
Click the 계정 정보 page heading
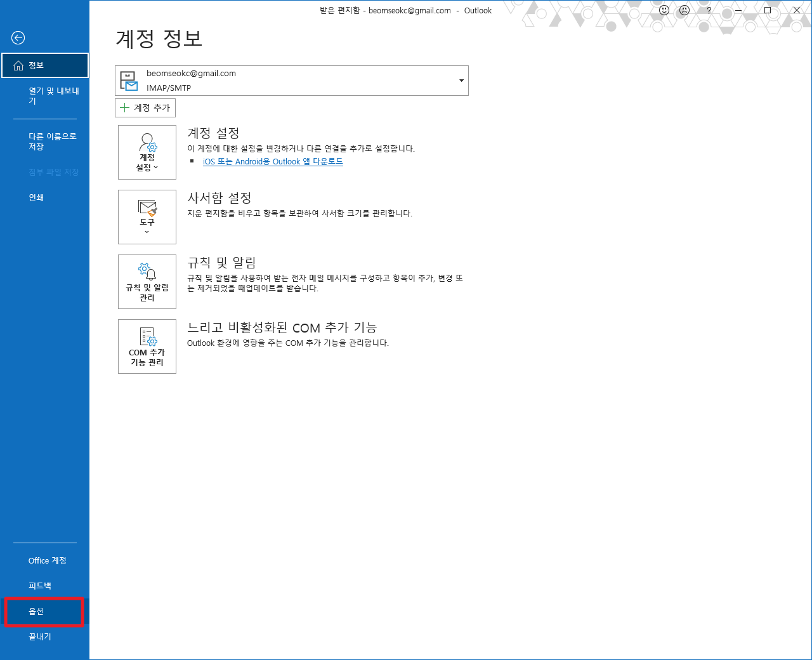click(x=159, y=39)
